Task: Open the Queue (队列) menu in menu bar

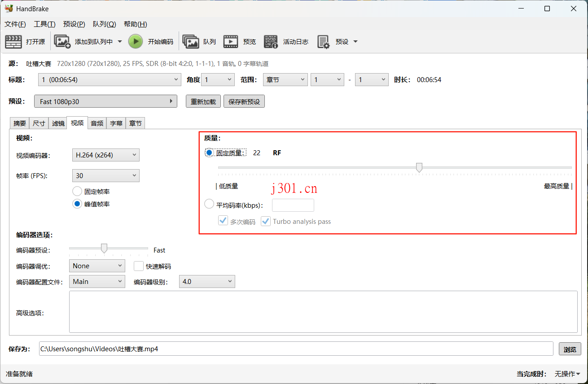Action: coord(105,24)
